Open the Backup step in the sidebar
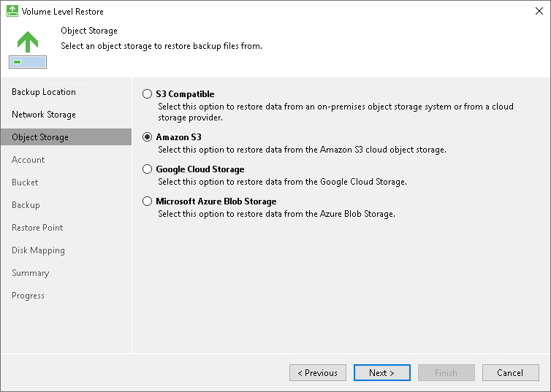 coord(26,205)
